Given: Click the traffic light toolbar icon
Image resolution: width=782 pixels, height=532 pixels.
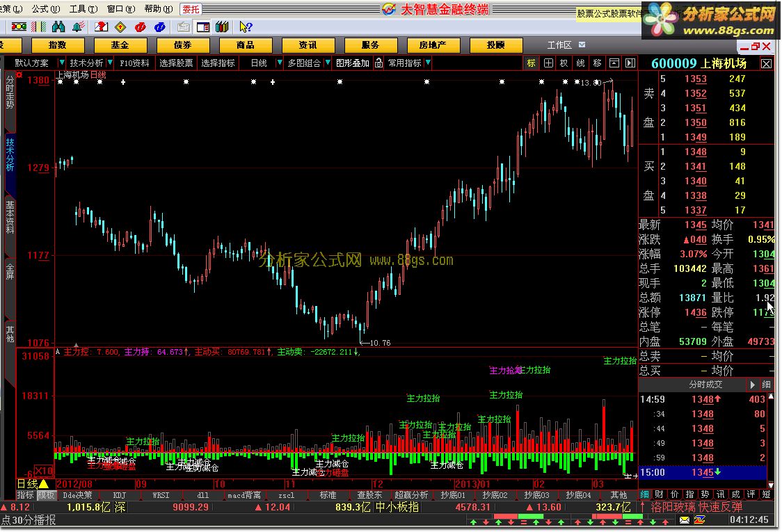Looking at the screenshot, I should (x=19, y=26).
